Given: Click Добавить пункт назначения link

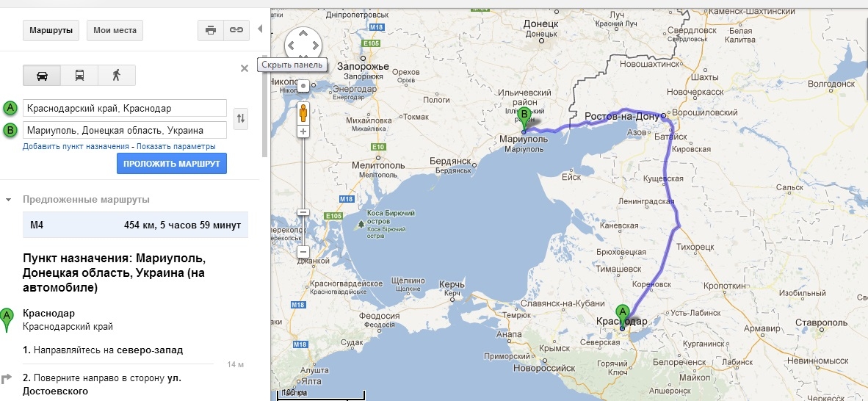Looking at the screenshot, I should tap(76, 147).
